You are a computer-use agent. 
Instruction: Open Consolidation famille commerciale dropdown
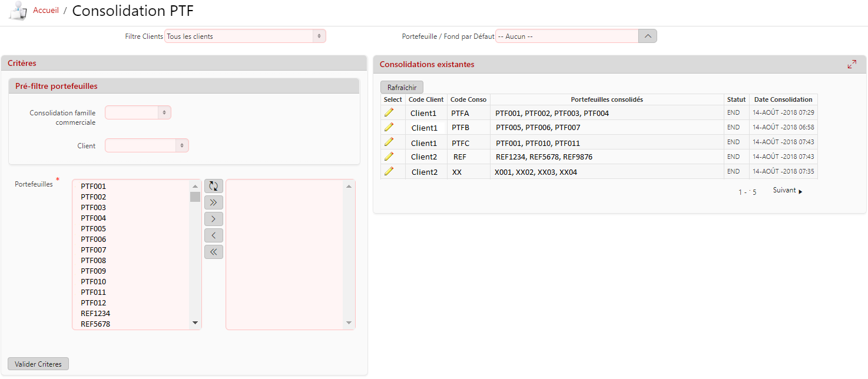[138, 112]
